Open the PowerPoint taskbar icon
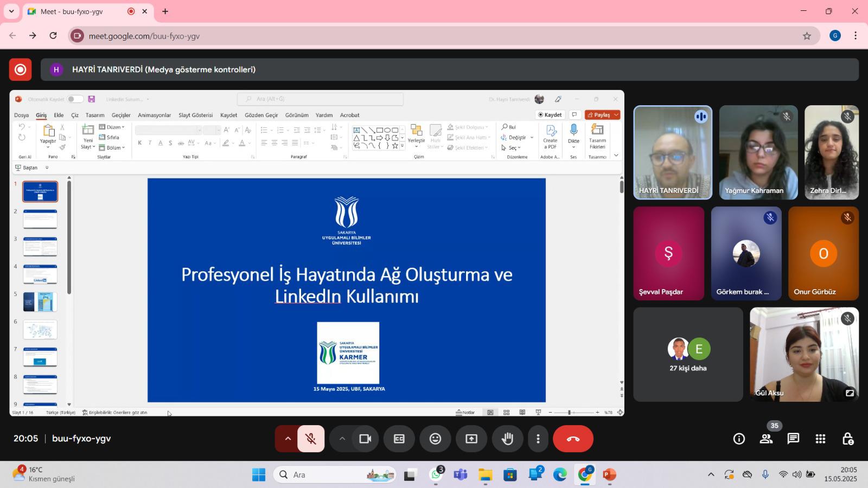 pos(609,475)
